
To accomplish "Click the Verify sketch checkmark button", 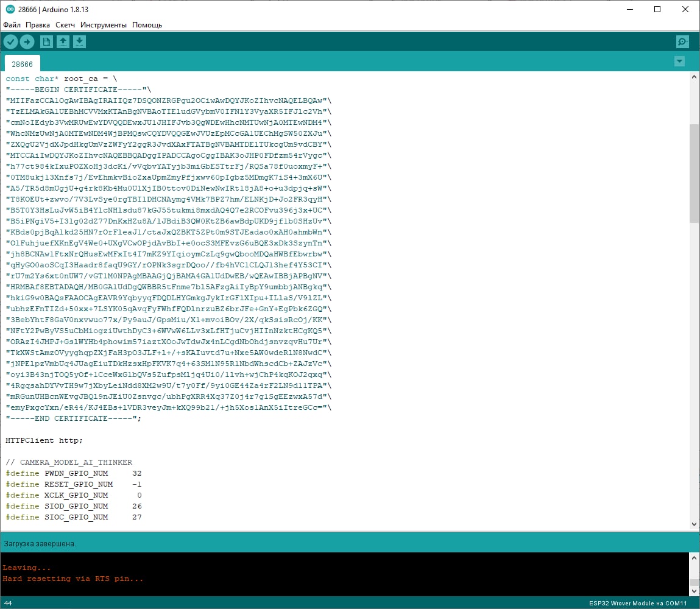I will point(11,42).
